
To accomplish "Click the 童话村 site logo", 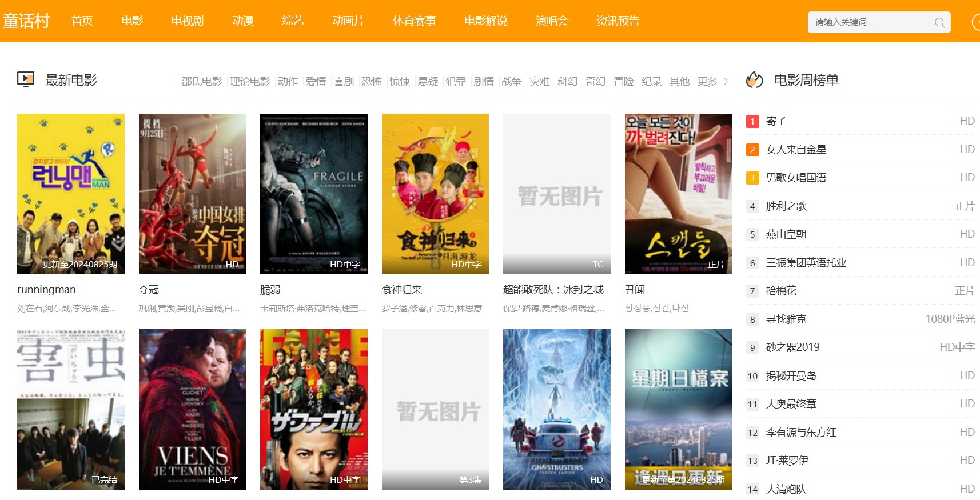I will [x=26, y=21].
